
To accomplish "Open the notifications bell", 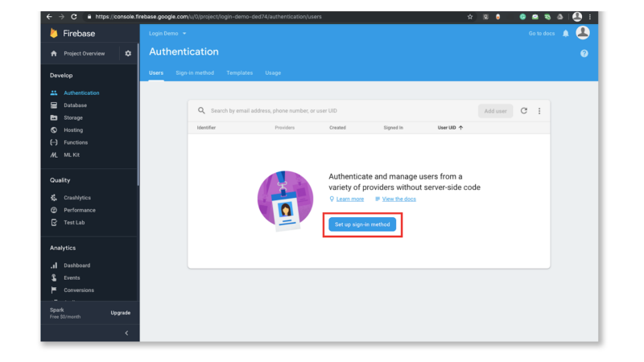I will [x=566, y=33].
